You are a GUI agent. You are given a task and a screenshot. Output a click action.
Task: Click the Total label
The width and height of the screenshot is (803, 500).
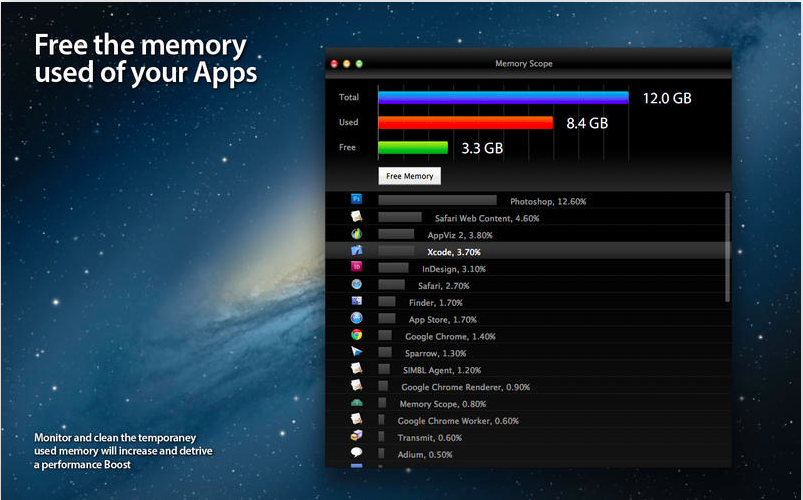[349, 97]
